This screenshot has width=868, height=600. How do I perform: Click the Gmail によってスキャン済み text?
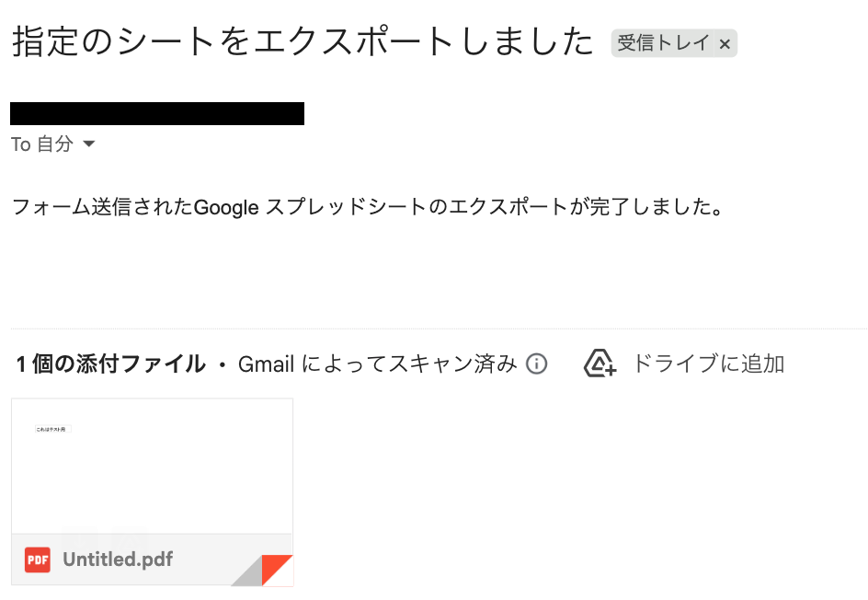point(378,364)
